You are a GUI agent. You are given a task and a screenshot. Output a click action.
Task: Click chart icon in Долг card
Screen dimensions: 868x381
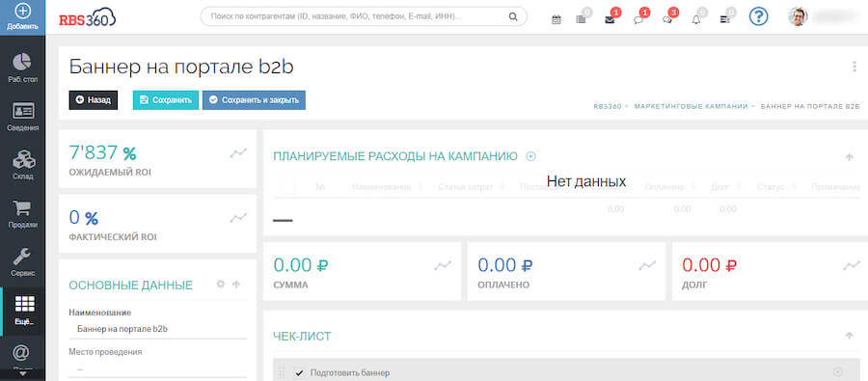point(852,266)
